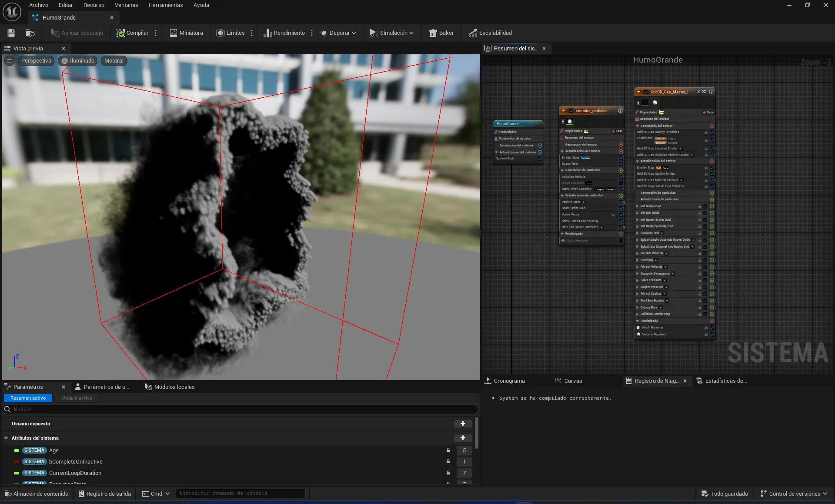Open the Herramientas menu
The width and height of the screenshot is (835, 504).
click(166, 5)
